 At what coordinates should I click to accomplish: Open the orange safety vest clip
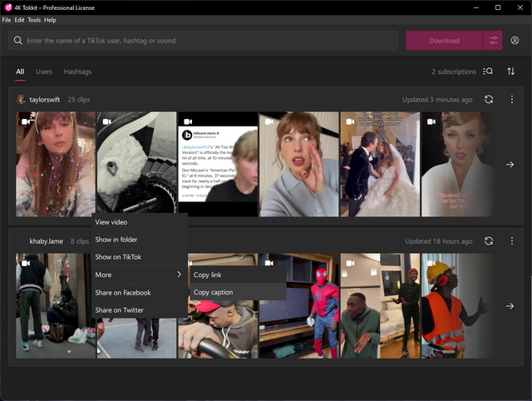(x=458, y=305)
